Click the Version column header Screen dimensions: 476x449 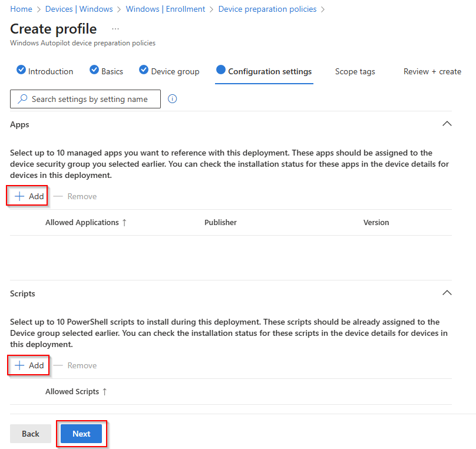pos(376,222)
